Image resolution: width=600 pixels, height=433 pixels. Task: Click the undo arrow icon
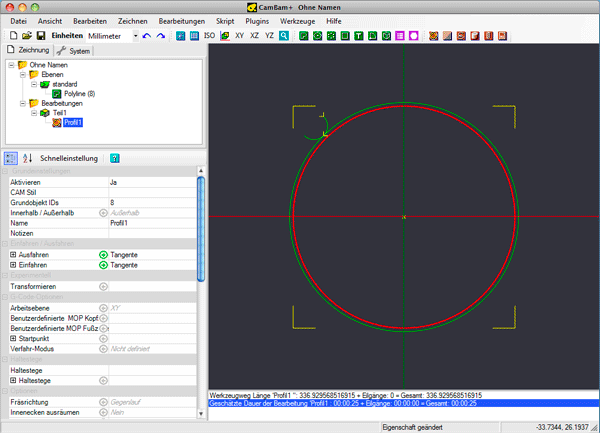pos(148,36)
